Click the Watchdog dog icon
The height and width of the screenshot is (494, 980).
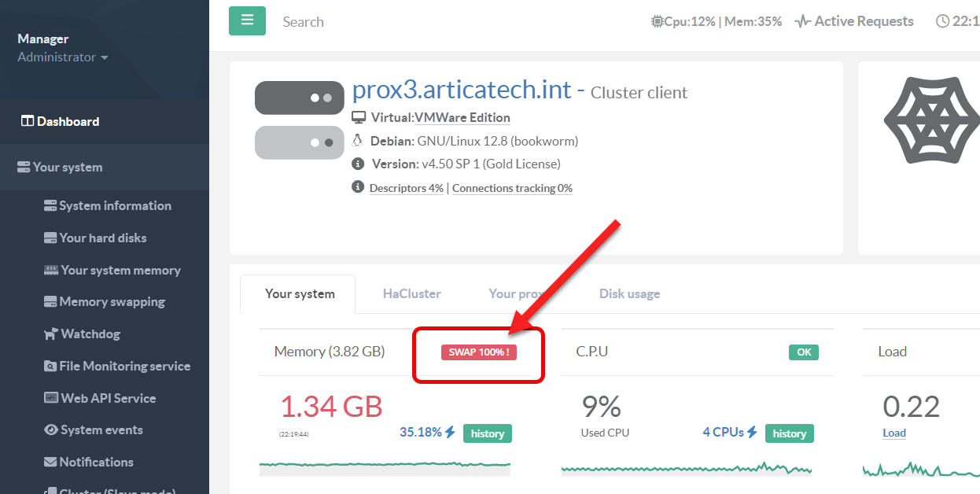click(x=50, y=334)
